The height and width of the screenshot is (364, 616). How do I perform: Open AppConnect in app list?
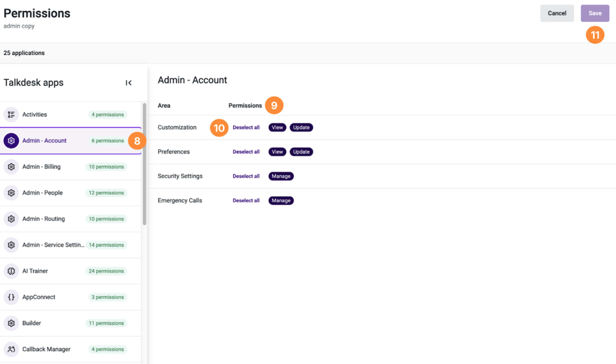pos(71,297)
